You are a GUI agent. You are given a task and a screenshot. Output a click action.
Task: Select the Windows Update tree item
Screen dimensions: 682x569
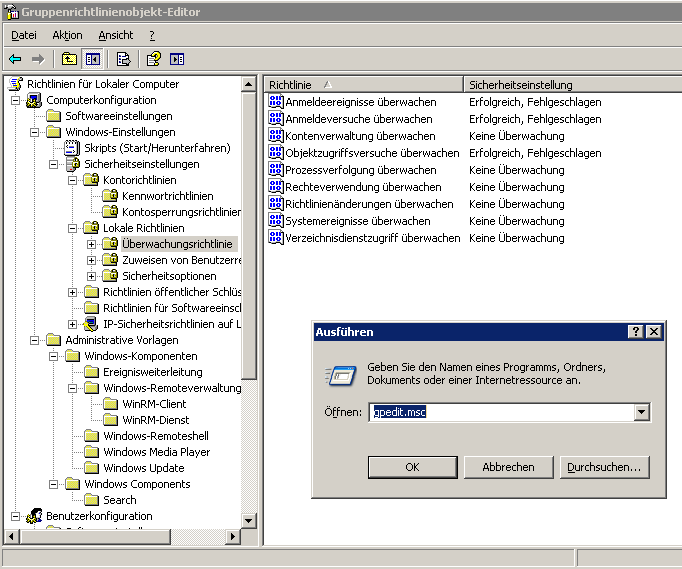(144, 468)
